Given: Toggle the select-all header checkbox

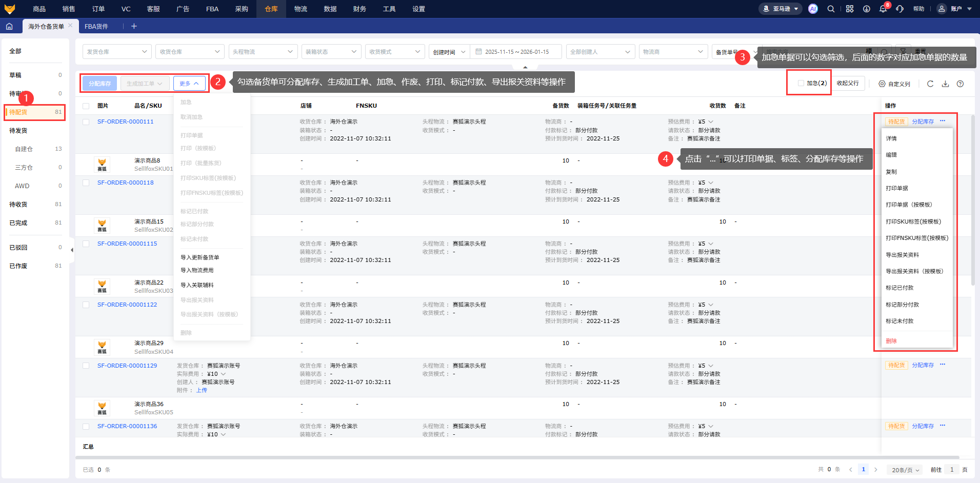Looking at the screenshot, I should point(86,106).
